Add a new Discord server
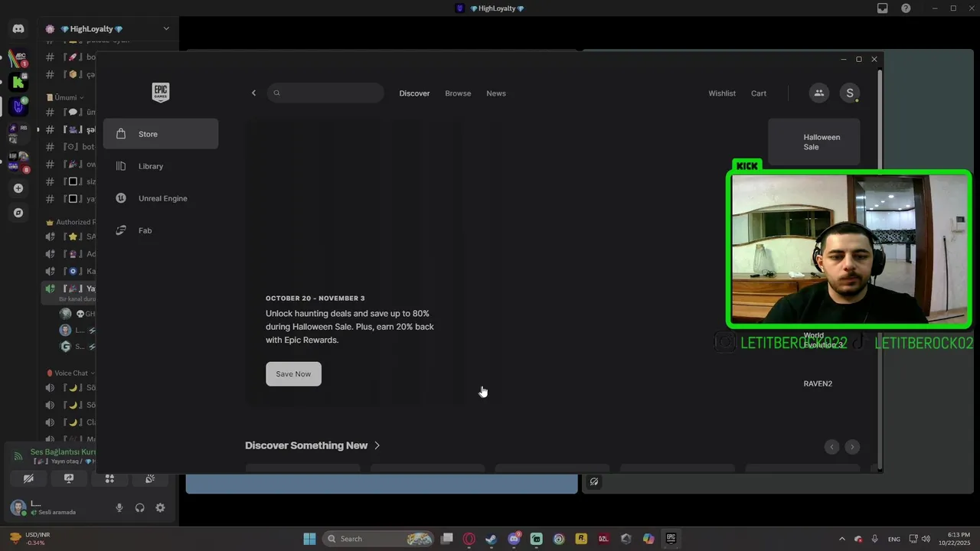Screen dimensions: 980x551 point(18,188)
